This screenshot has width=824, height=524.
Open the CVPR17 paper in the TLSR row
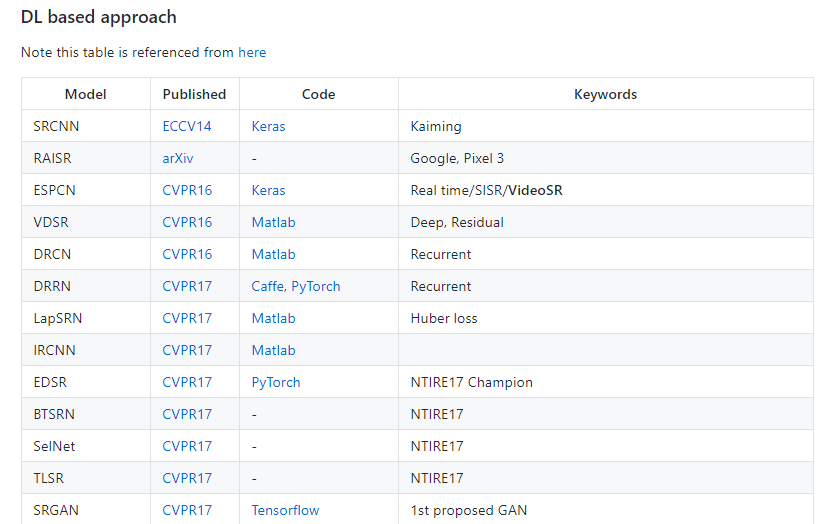tap(187, 478)
